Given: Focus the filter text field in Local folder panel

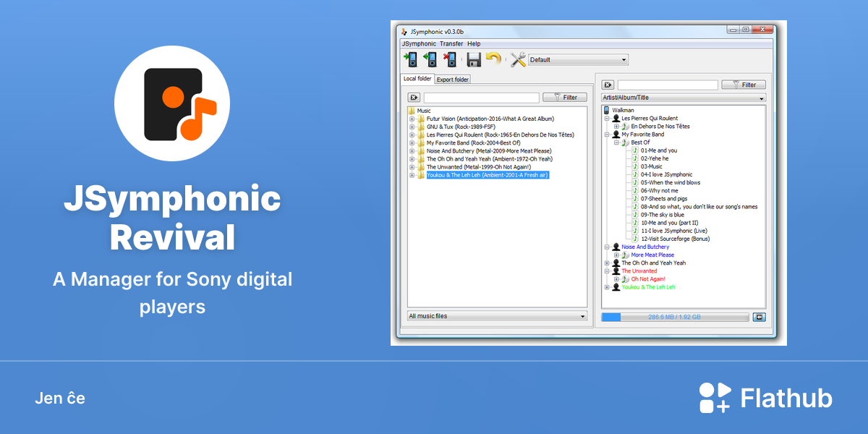Looking at the screenshot, I should pyautogui.click(x=481, y=98).
